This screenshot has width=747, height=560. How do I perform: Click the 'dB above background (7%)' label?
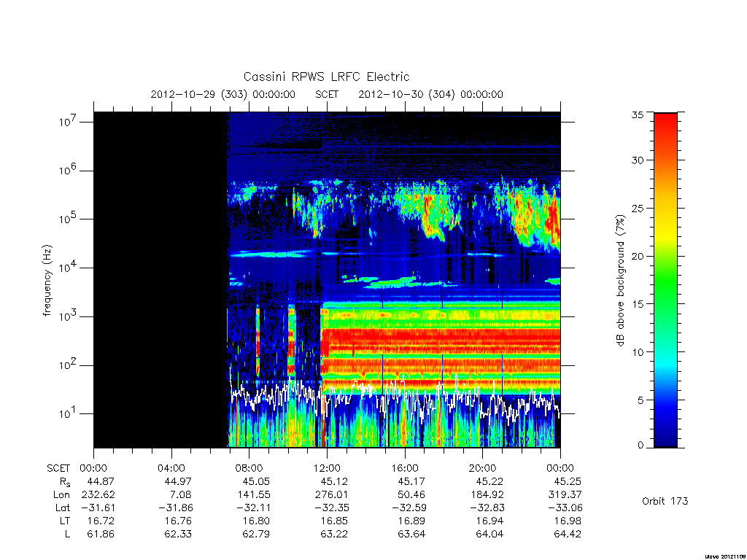click(620, 281)
